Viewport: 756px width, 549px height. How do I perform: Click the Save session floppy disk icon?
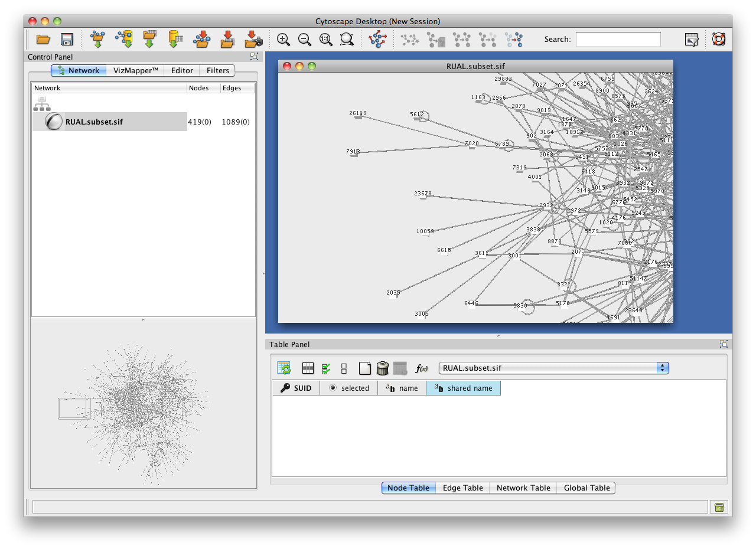tap(67, 40)
